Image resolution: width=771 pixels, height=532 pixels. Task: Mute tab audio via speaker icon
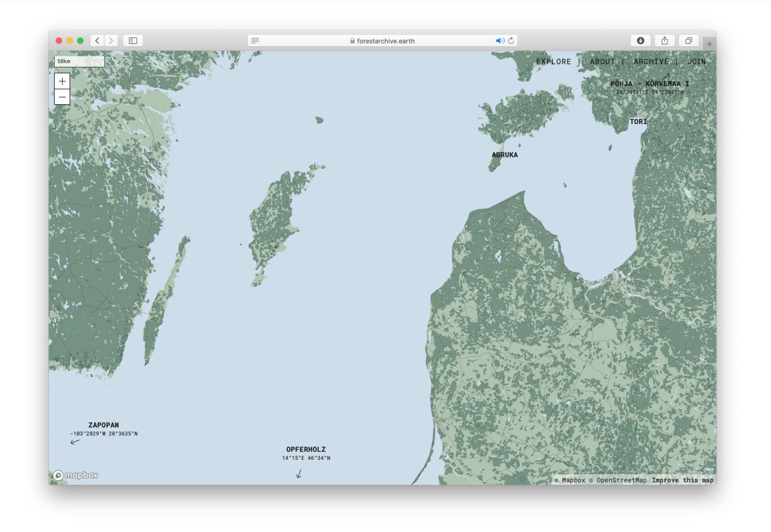pos(499,41)
